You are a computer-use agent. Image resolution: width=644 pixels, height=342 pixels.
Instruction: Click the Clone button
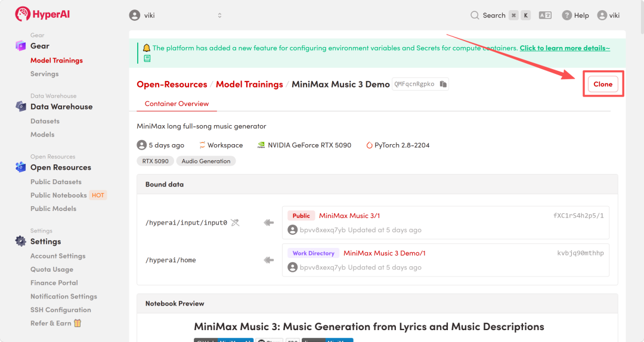click(x=602, y=84)
